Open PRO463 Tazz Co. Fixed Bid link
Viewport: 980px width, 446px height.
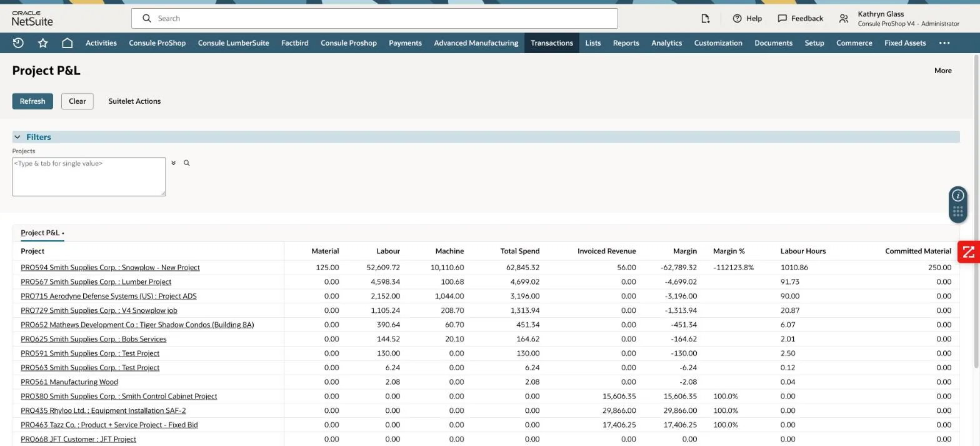109,425
